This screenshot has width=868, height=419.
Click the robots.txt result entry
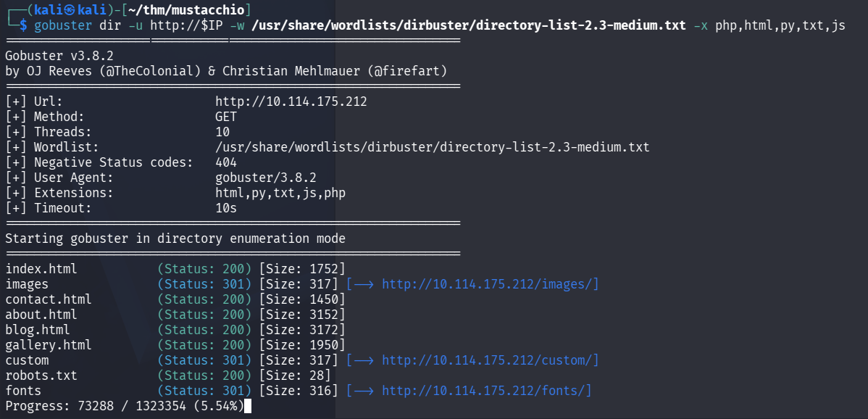click(41, 376)
